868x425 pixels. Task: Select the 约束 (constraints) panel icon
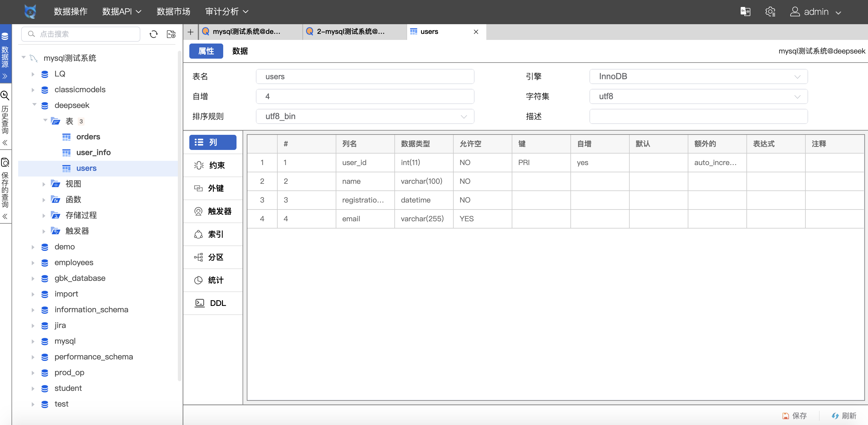(x=213, y=165)
